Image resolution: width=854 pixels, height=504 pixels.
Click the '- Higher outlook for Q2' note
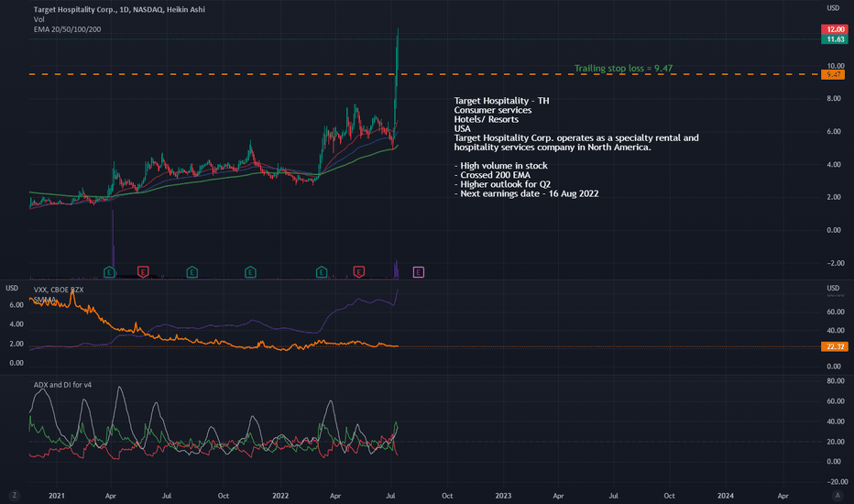pyautogui.click(x=503, y=184)
